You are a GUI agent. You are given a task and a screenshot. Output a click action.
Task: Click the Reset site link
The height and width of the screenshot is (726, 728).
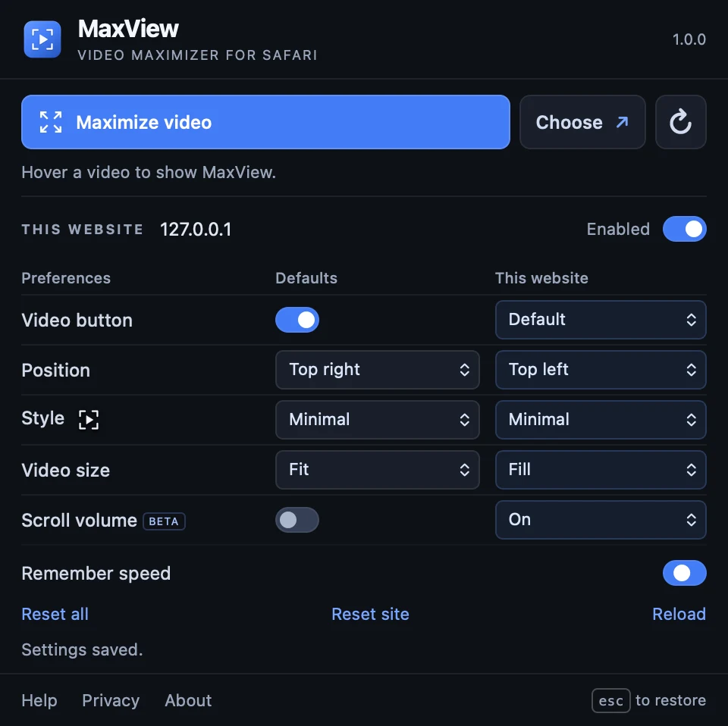(370, 614)
